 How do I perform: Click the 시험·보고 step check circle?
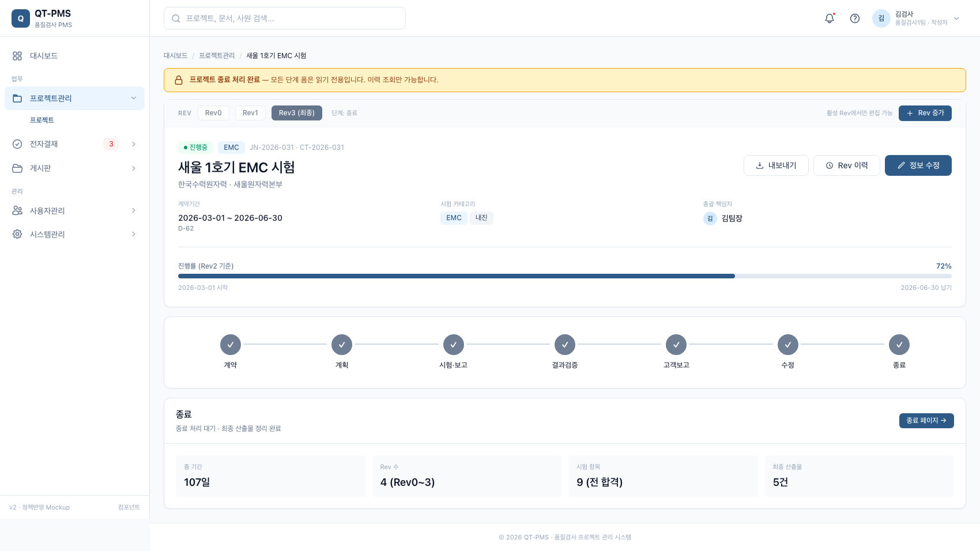(454, 345)
